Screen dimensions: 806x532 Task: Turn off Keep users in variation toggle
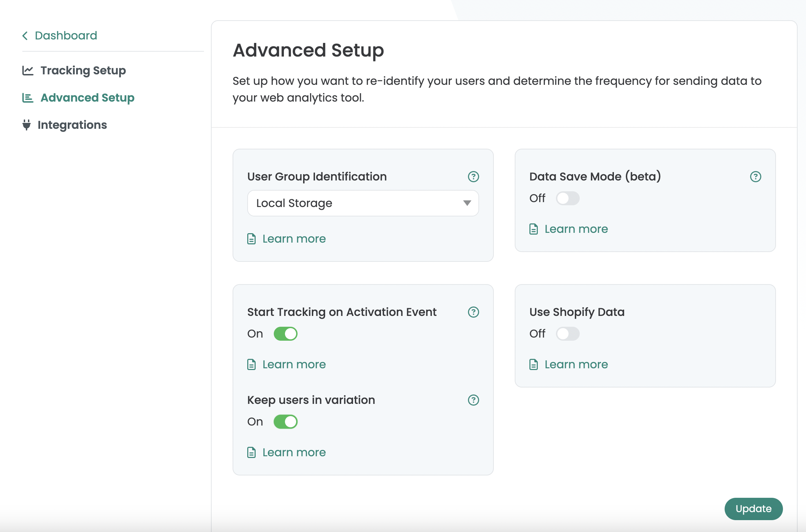coord(285,422)
